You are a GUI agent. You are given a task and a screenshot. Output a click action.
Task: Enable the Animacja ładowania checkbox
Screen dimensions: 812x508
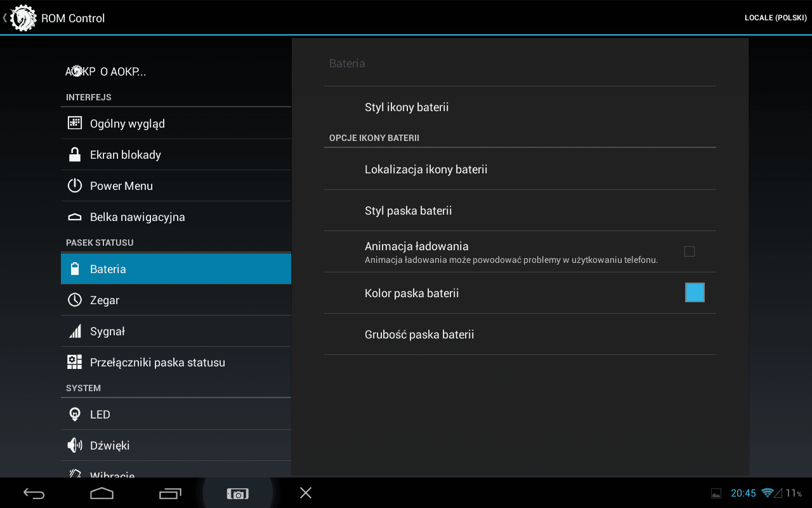pos(690,251)
